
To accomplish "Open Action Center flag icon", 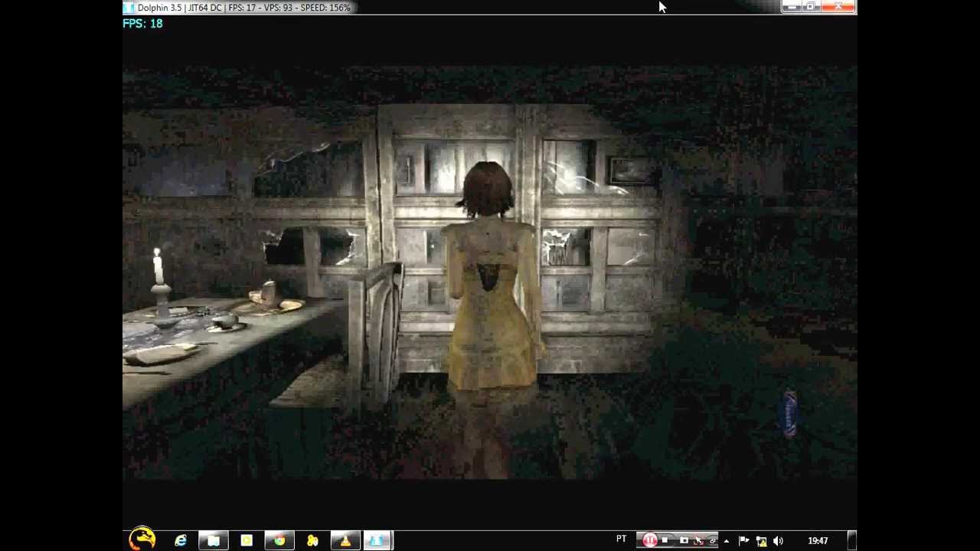I will pos(743,541).
